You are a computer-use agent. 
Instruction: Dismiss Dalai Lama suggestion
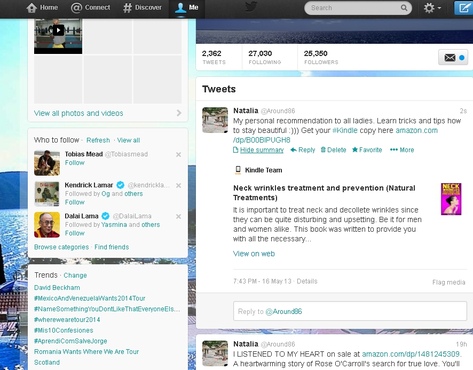[x=178, y=216]
